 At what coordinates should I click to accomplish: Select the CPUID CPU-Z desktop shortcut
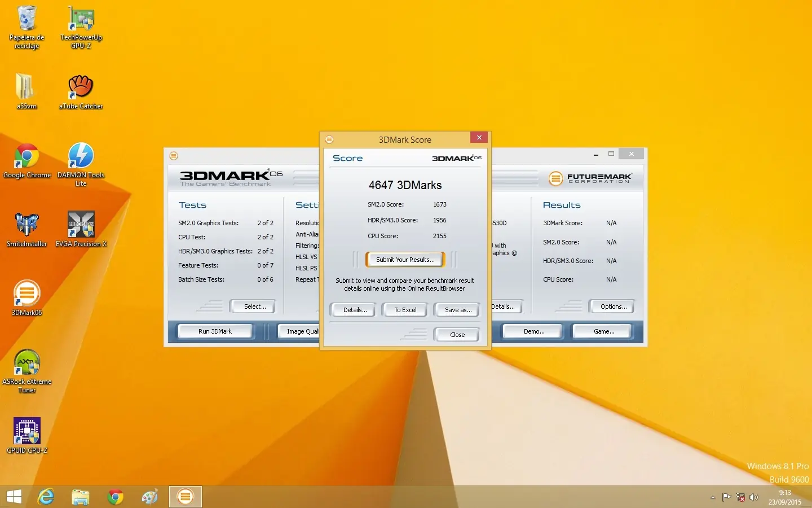(x=27, y=436)
